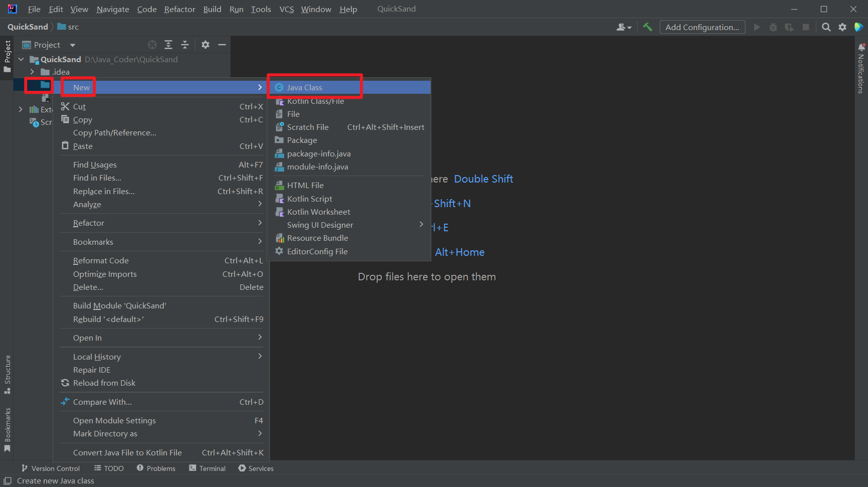Select Open Module Settings entry
868x487 pixels.
pos(161,420)
